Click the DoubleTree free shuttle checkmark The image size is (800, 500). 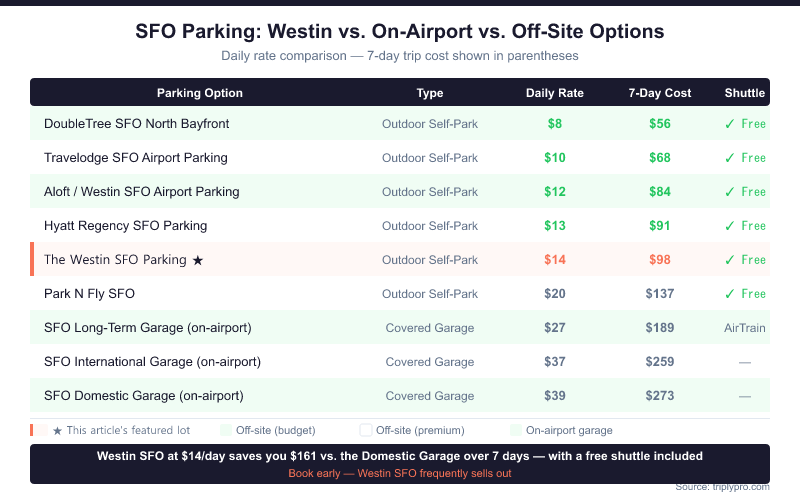click(x=730, y=124)
